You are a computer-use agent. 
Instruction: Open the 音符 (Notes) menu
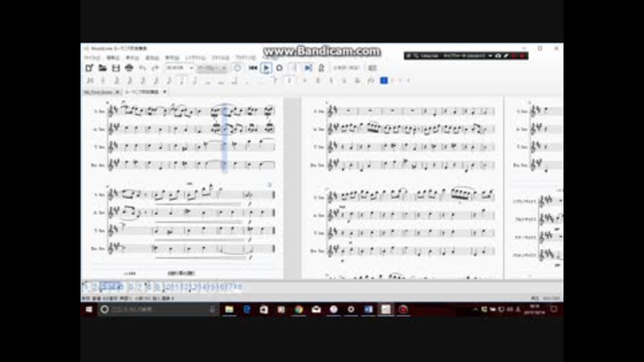172,58
